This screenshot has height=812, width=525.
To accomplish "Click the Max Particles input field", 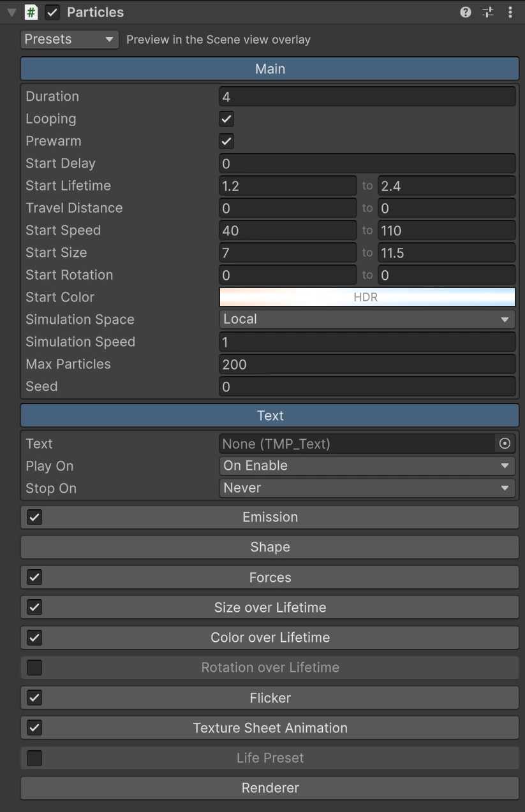I will pos(367,364).
